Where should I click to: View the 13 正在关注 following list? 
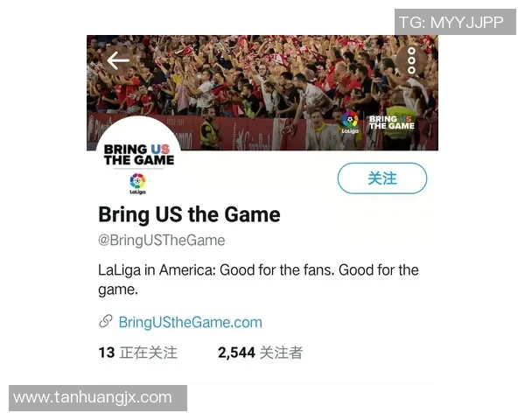pyautogui.click(x=138, y=353)
